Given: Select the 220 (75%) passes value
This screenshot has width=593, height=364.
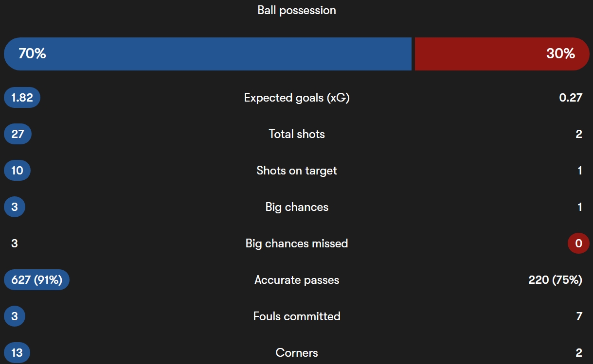Looking at the screenshot, I should (555, 280).
